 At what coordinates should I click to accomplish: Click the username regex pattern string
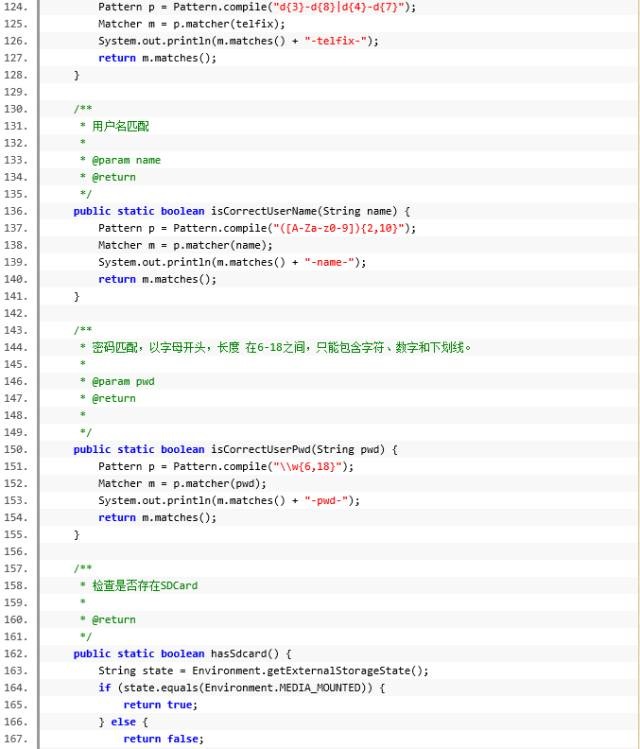(x=340, y=228)
